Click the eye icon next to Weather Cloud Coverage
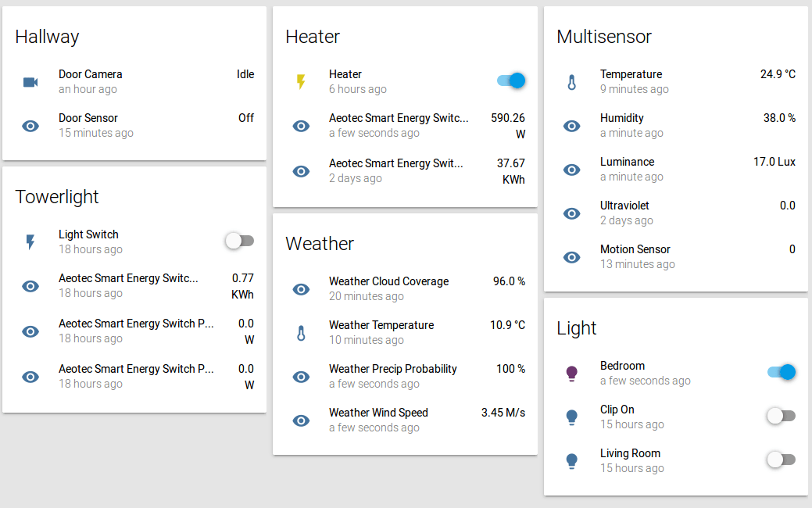Screen dimensions: 812x508 [x=301, y=289]
